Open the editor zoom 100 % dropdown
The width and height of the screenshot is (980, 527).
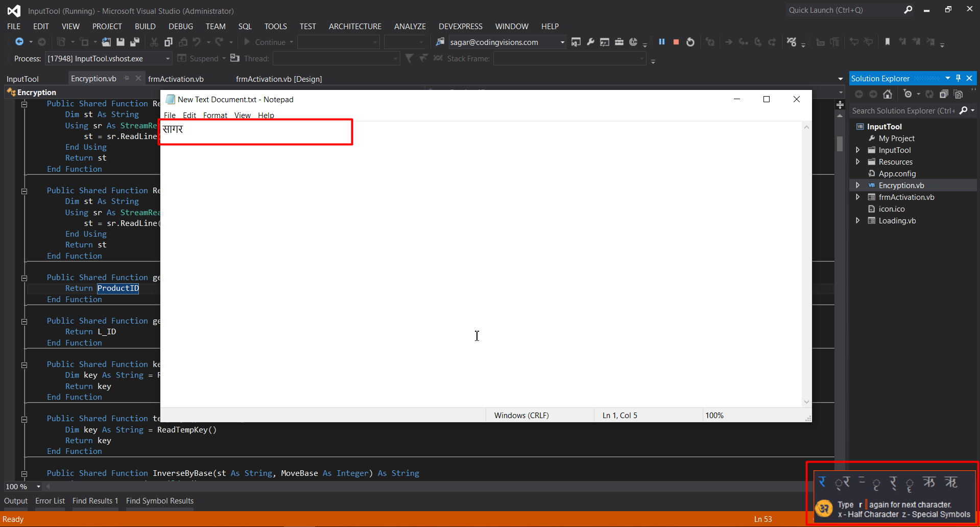(38, 487)
